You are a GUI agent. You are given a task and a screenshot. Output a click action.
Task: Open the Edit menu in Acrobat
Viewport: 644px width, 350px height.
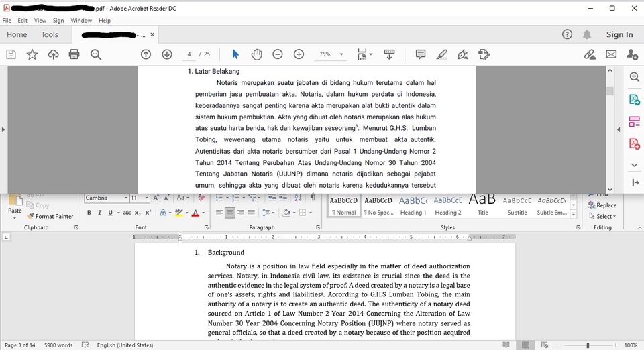point(23,21)
